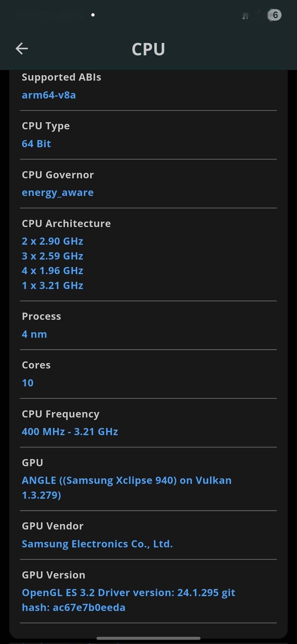Tap the 4 x 1.96 GHz architecture line
This screenshot has width=297, height=644.
pyautogui.click(x=52, y=270)
